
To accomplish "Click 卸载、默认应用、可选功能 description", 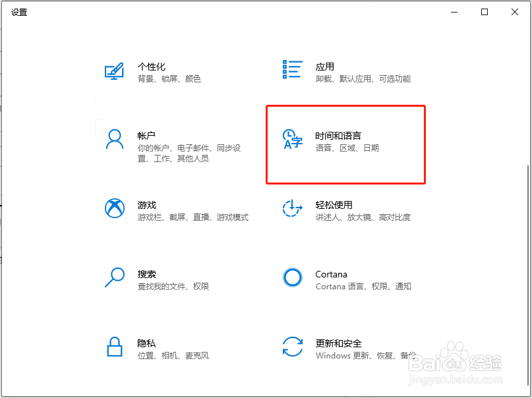I will click(363, 79).
